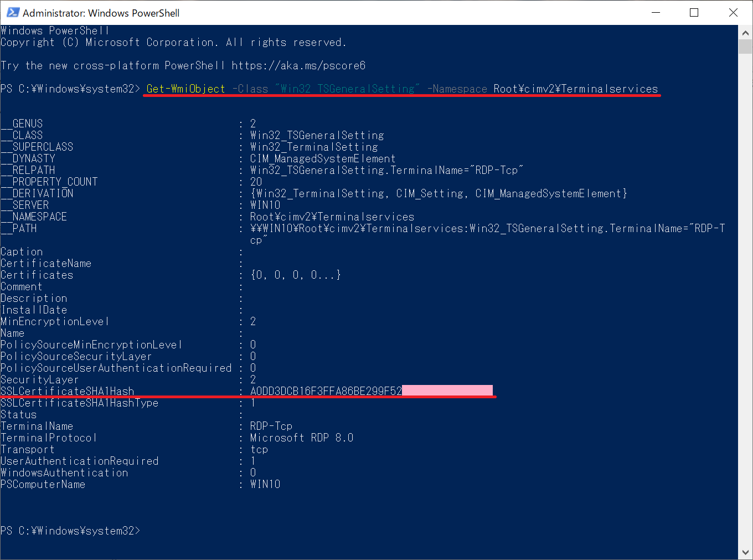
Task: Click the MinEncryptionLevel property name
Action: pyautogui.click(x=55, y=321)
